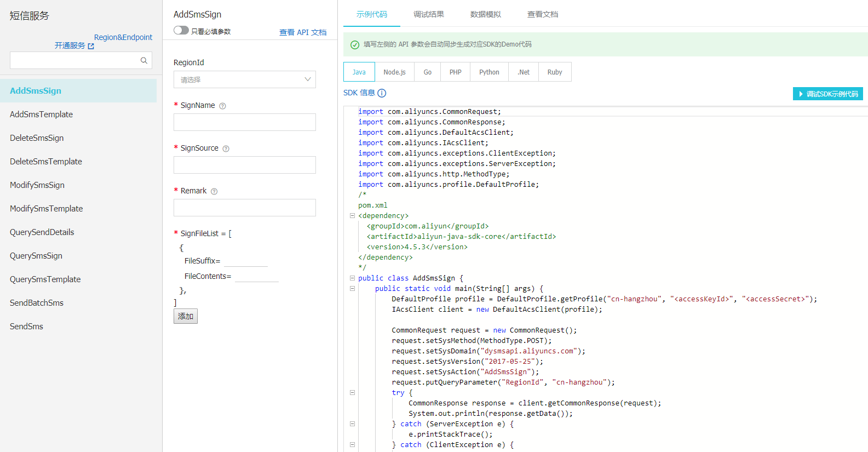Click the SignSource input field
Viewport: 868px width, 452px height.
[x=245, y=165]
